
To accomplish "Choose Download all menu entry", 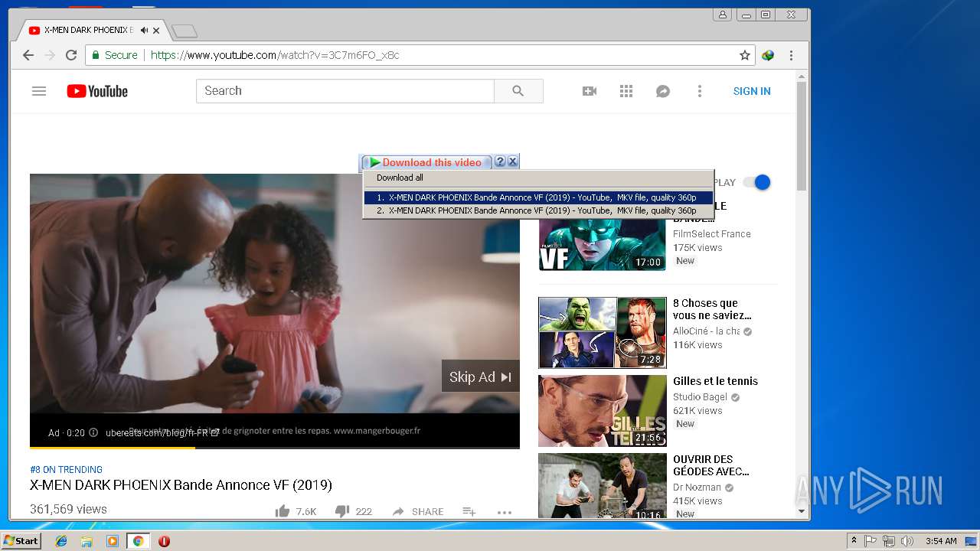I will [400, 178].
